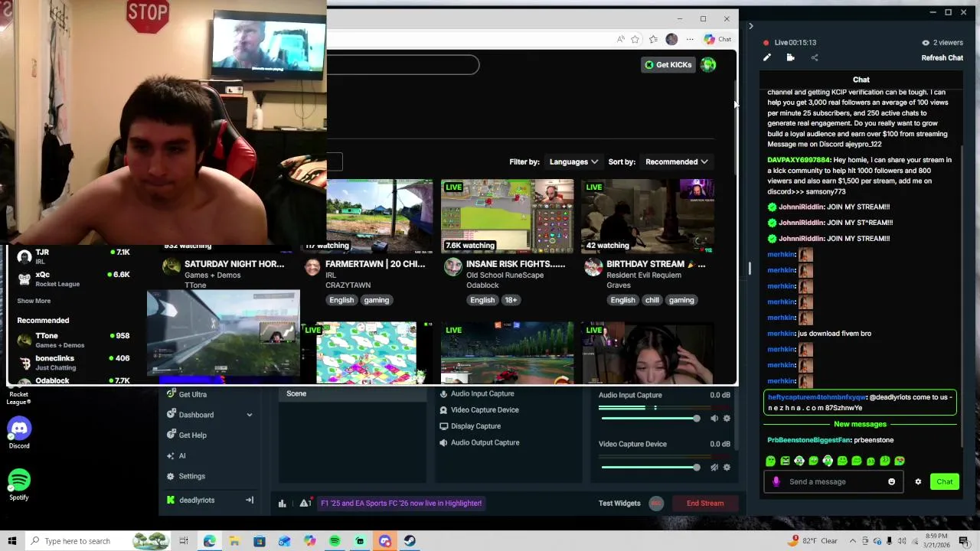Adjust the Audio Input Capture volume slider
The height and width of the screenshot is (551, 980).
(649, 419)
